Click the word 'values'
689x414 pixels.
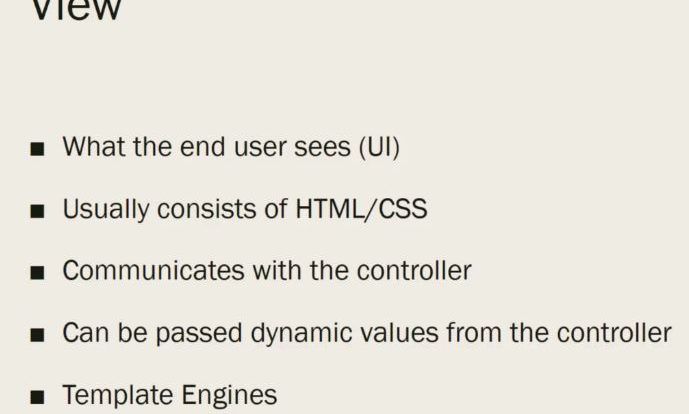(399, 333)
